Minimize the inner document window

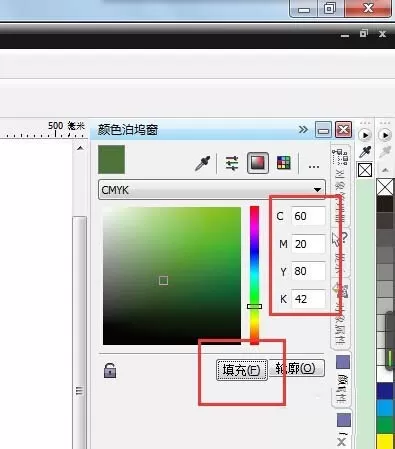[x=345, y=36]
